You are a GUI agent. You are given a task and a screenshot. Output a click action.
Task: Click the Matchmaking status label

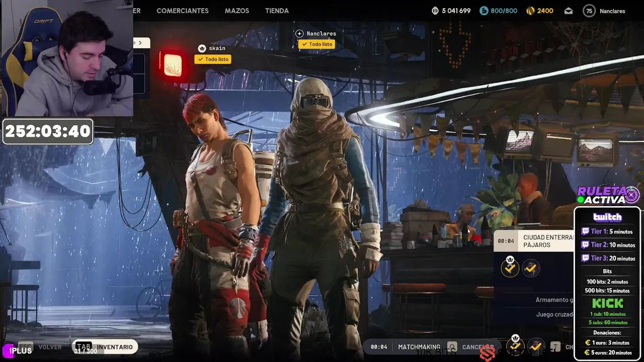[419, 347]
